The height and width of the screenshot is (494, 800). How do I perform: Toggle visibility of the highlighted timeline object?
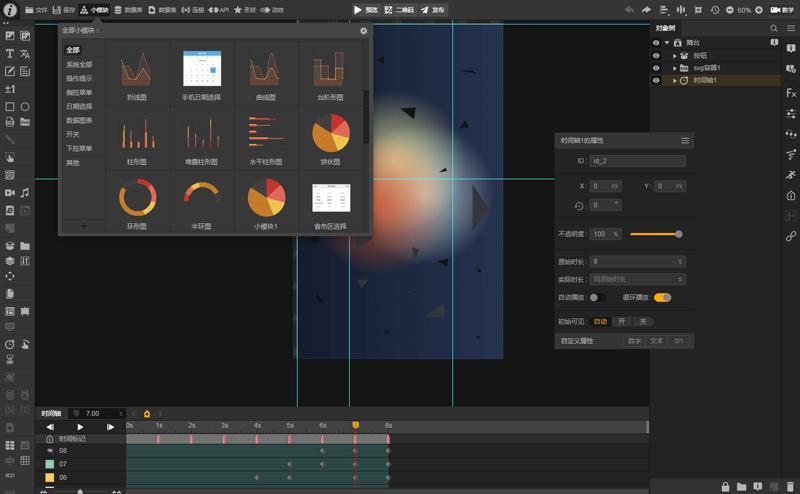[x=656, y=80]
